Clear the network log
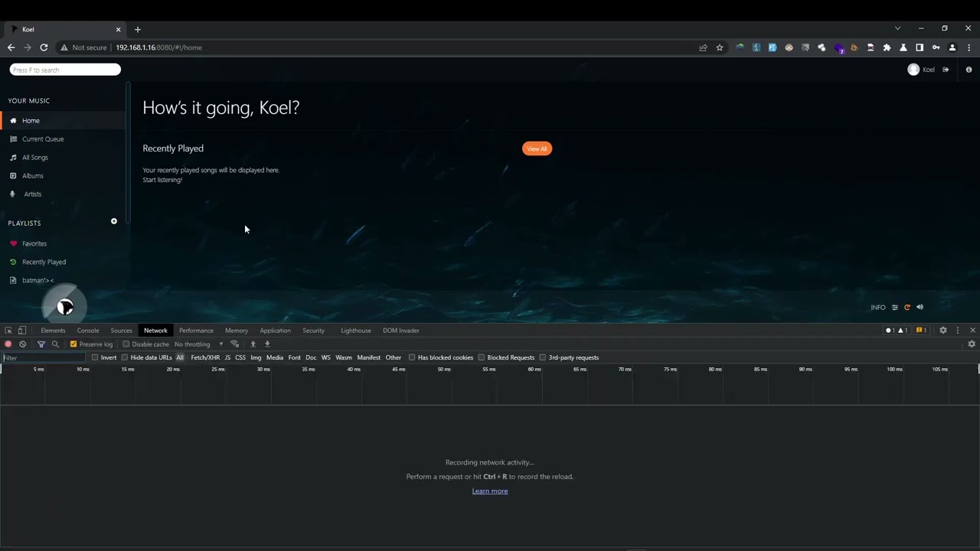Viewport: 980px width, 551px height. point(23,344)
